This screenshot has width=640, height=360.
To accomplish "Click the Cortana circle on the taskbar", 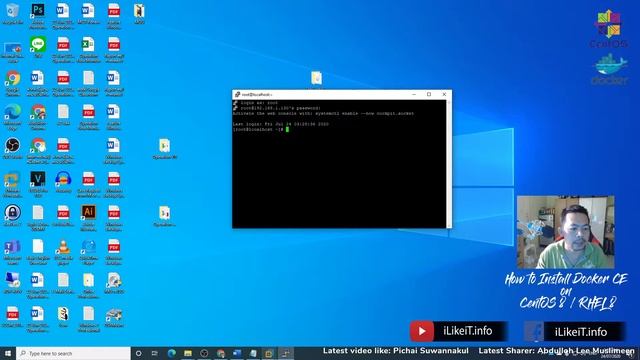I will tap(138, 353).
